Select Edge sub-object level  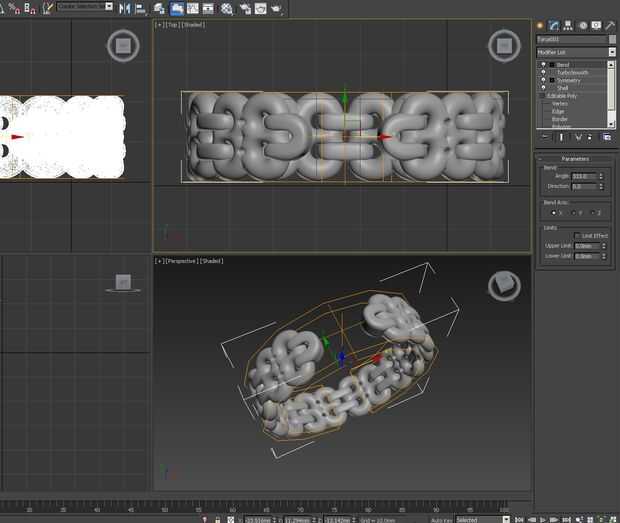(x=558, y=111)
